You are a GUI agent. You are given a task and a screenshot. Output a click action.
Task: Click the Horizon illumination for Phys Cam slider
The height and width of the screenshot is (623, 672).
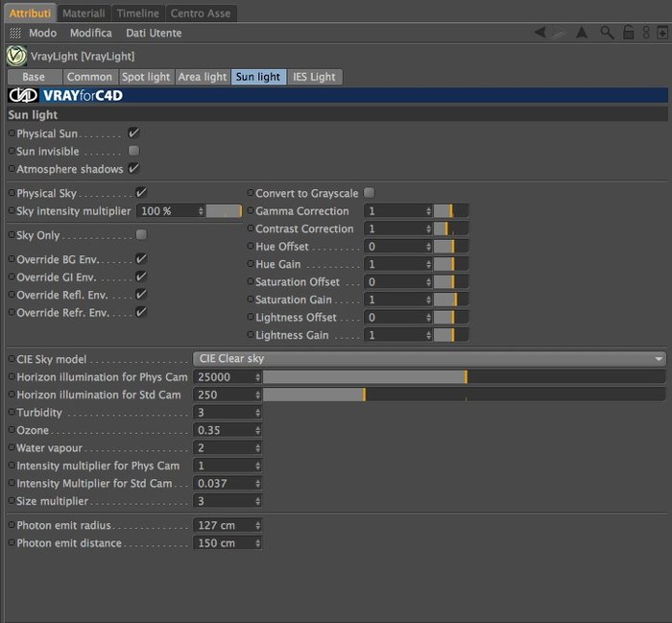click(464, 377)
